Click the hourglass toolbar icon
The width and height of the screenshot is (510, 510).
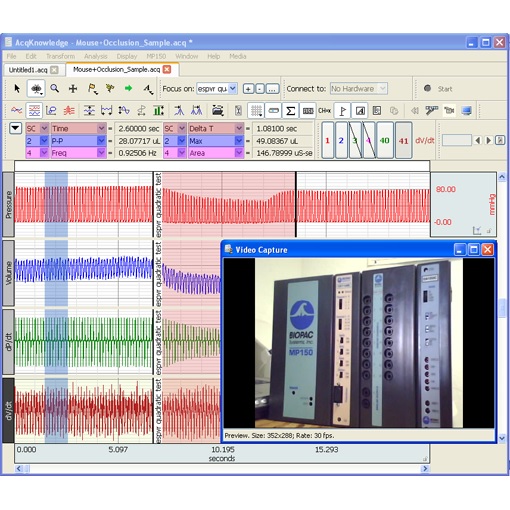[x=238, y=110]
